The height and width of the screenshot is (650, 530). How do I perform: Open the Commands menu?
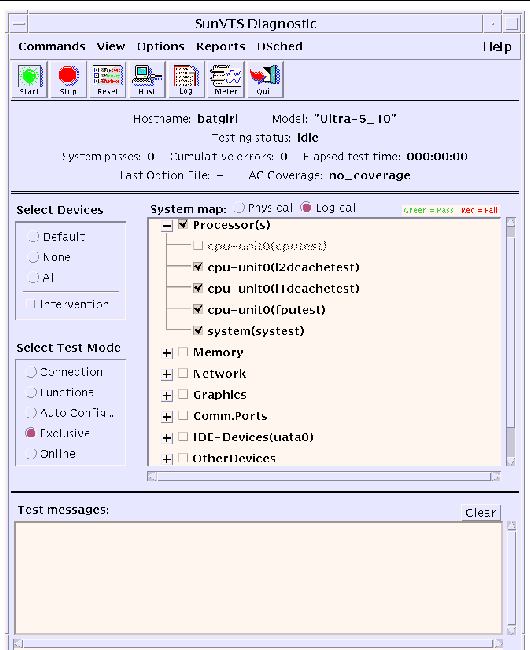coord(52,46)
